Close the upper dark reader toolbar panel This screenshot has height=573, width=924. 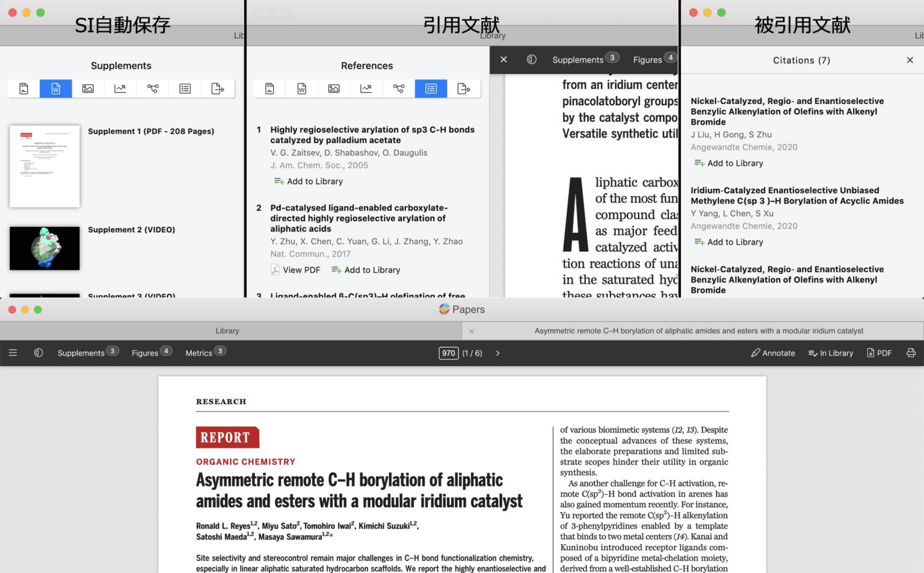click(x=504, y=60)
